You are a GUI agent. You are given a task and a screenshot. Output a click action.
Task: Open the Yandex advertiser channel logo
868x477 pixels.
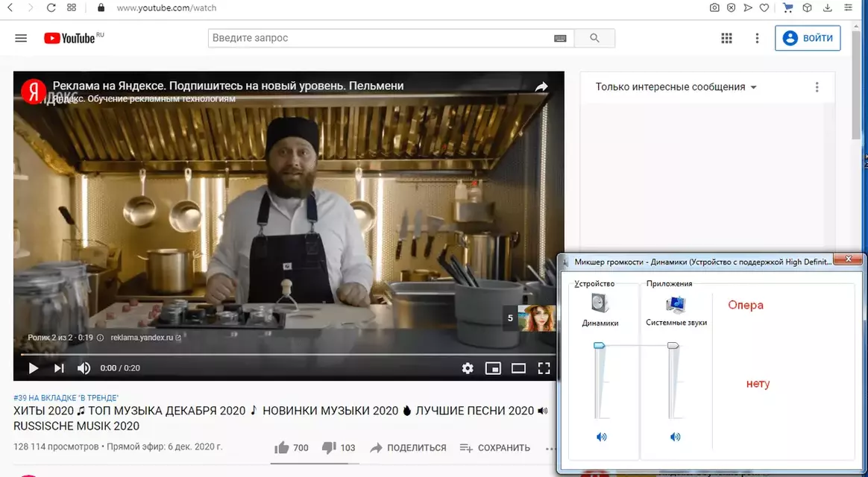click(x=33, y=91)
